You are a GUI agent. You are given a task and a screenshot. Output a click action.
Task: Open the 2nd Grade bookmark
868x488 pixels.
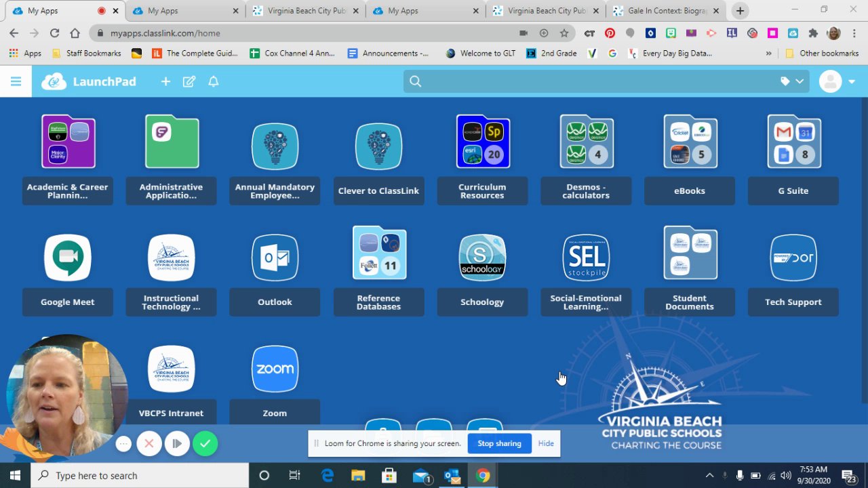point(551,54)
